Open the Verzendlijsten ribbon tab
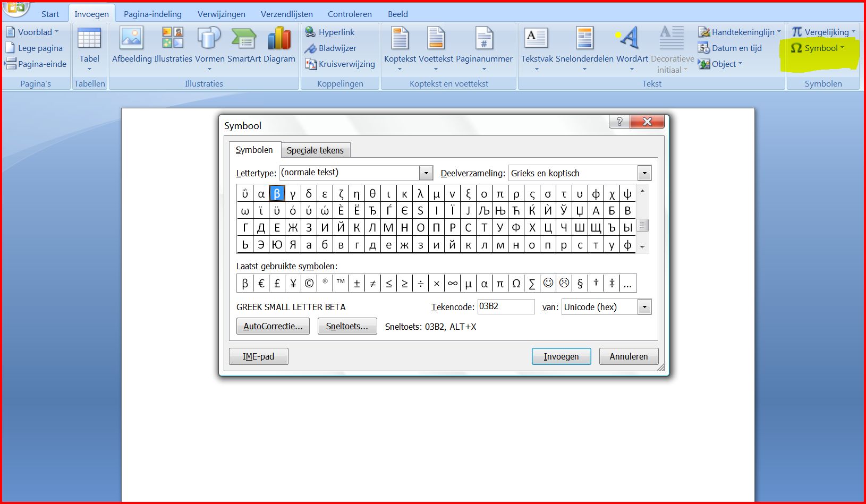Image resolution: width=866 pixels, height=504 pixels. [x=286, y=14]
